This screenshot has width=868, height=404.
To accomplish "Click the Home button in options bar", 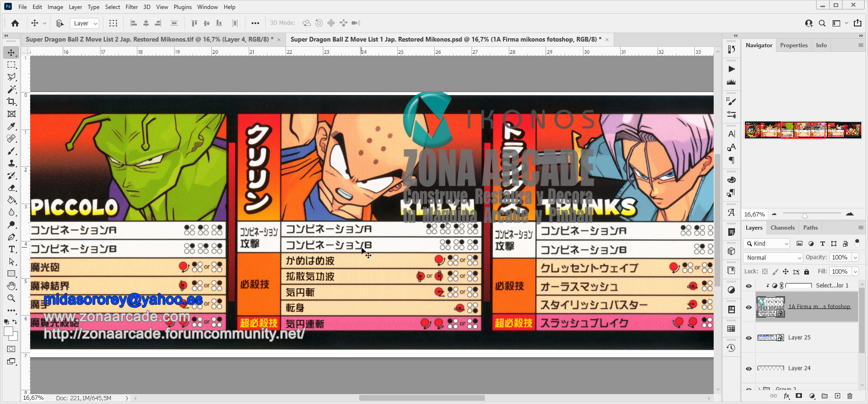I will [x=15, y=23].
